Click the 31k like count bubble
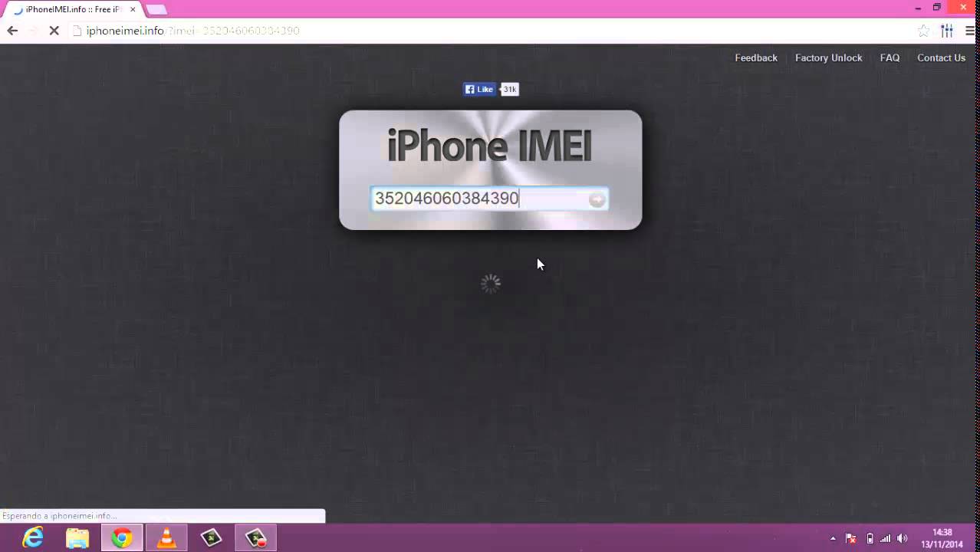 (510, 90)
